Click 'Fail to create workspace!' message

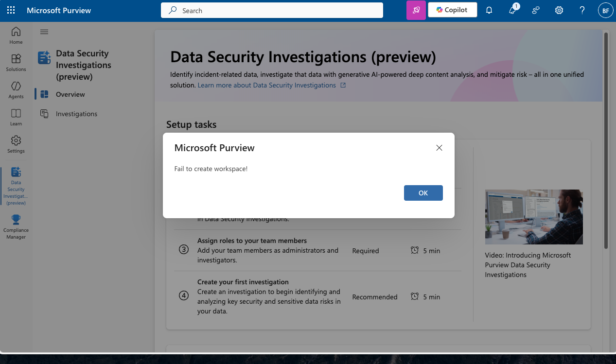211,169
